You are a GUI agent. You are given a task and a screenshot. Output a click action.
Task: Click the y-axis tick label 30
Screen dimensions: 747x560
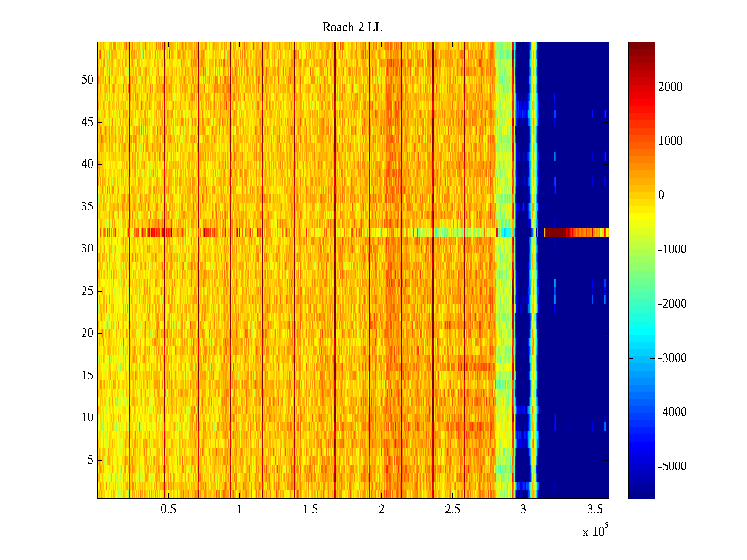tap(87, 249)
